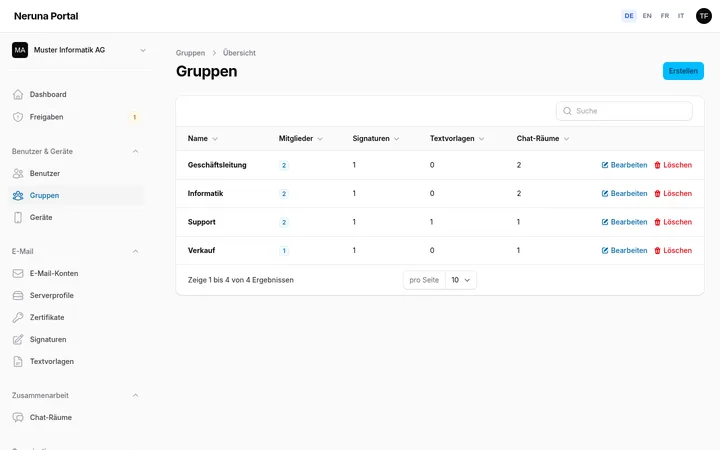
Task: Collapse the Benutzer & Geräte section
Action: click(135, 152)
